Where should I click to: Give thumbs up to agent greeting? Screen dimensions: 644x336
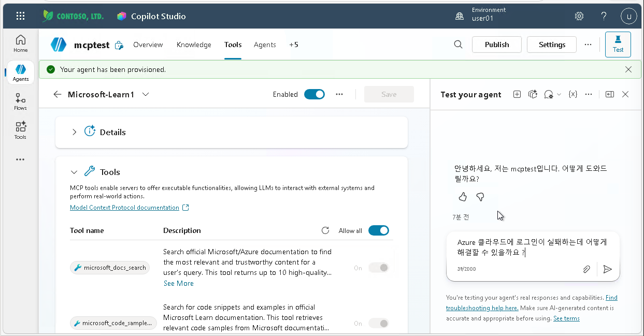pos(463,197)
